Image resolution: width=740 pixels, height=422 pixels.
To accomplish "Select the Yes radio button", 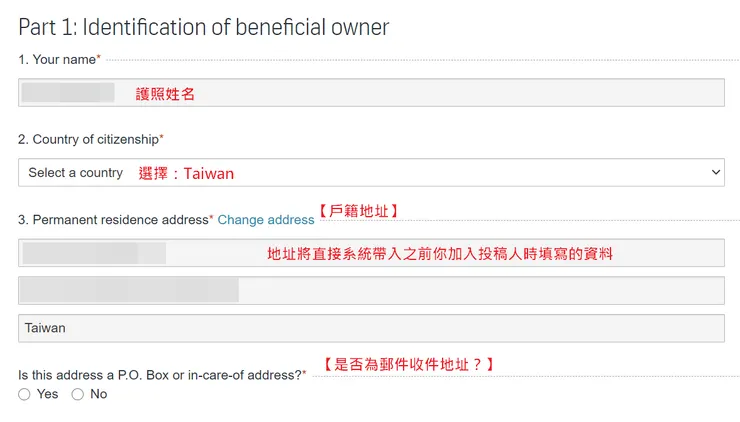I will pos(25,395).
